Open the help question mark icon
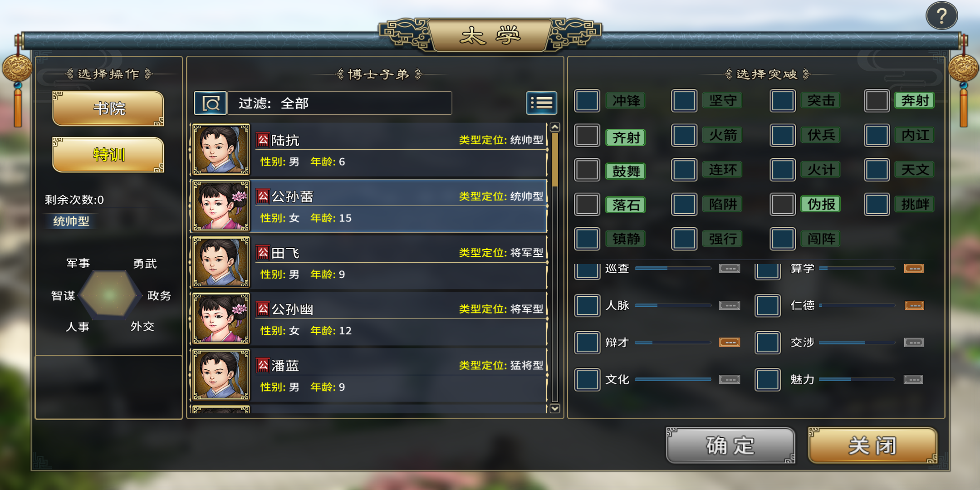Screen dimensions: 980x490 (x=941, y=16)
